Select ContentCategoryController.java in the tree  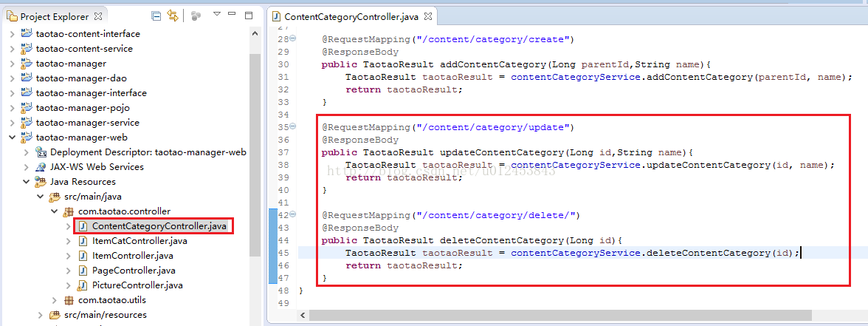[160, 226]
